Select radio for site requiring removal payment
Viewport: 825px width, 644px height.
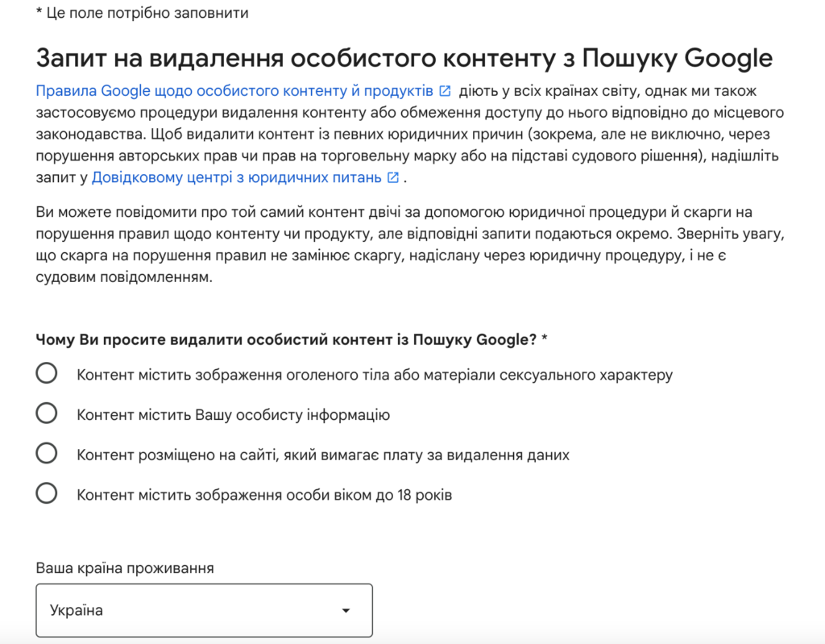coord(47,454)
